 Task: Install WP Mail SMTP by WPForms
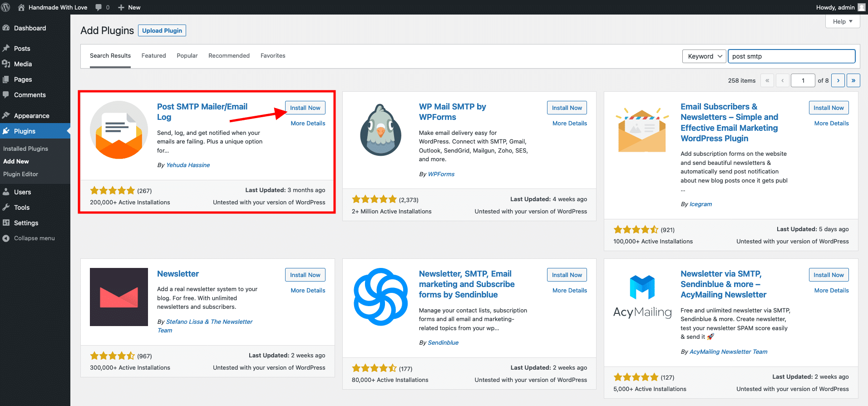pos(567,108)
